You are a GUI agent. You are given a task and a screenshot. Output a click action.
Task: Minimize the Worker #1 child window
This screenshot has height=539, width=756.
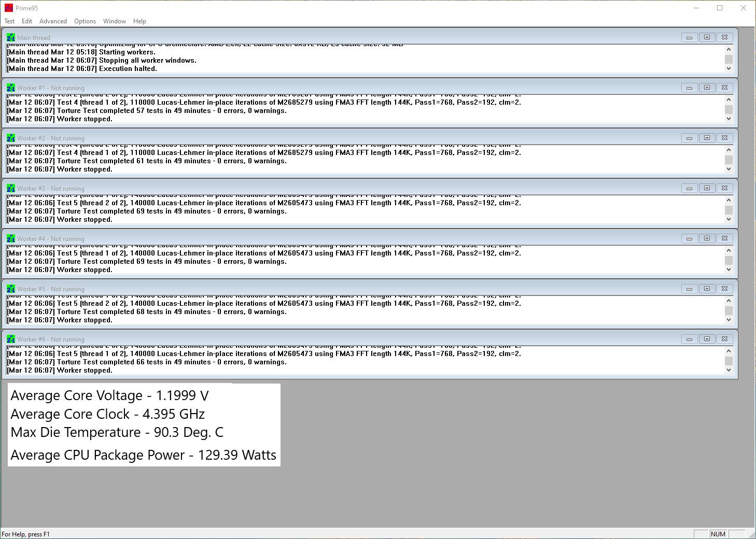[689, 88]
